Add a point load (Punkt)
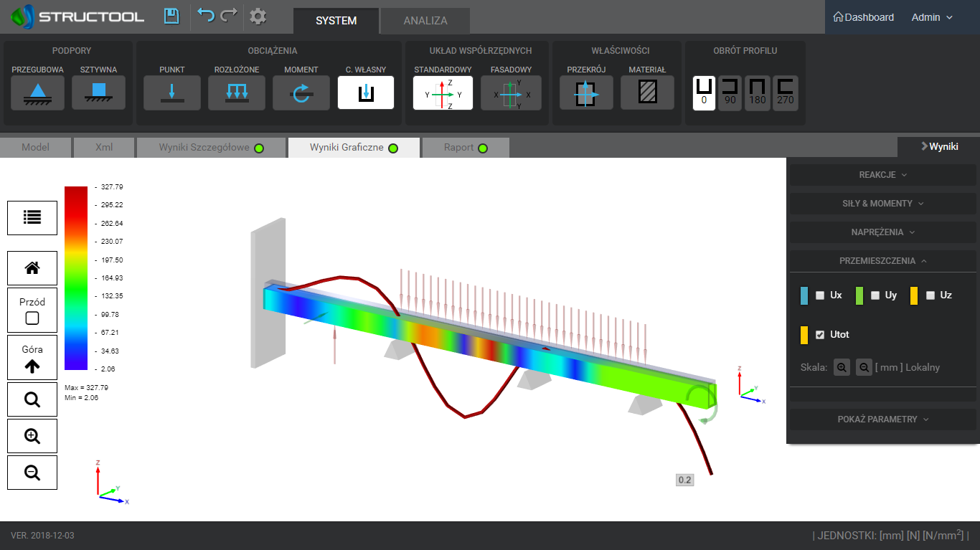This screenshot has width=980, height=550. tap(172, 93)
